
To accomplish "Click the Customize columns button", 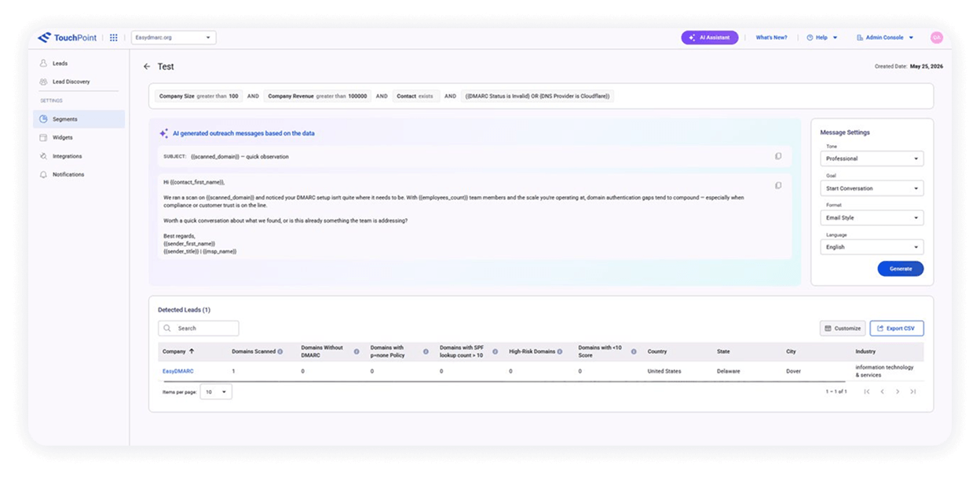I will tap(843, 328).
